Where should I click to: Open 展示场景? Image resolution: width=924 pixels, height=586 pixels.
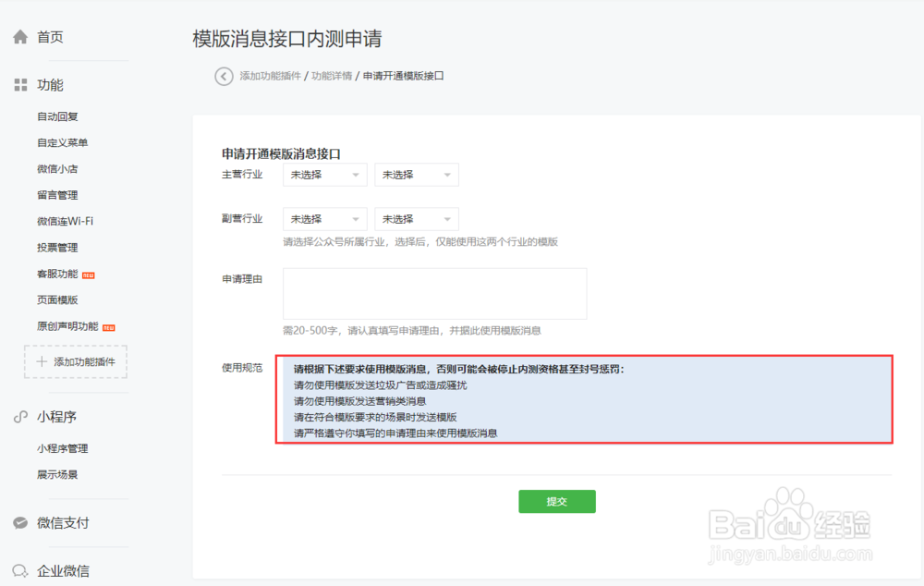pyautogui.click(x=57, y=474)
